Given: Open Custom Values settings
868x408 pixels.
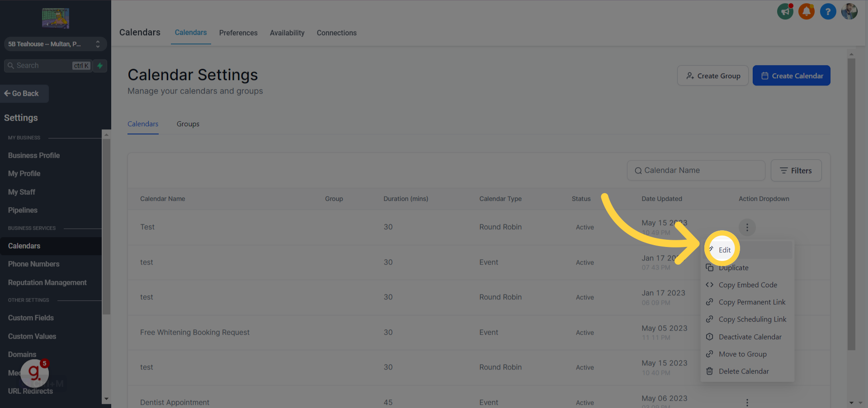Looking at the screenshot, I should 32,337.
